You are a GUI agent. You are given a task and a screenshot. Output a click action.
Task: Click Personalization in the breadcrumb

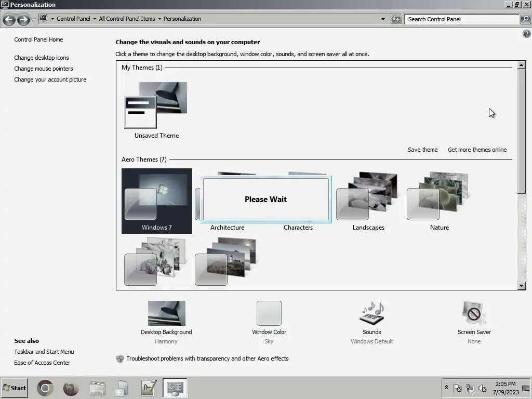pos(182,19)
